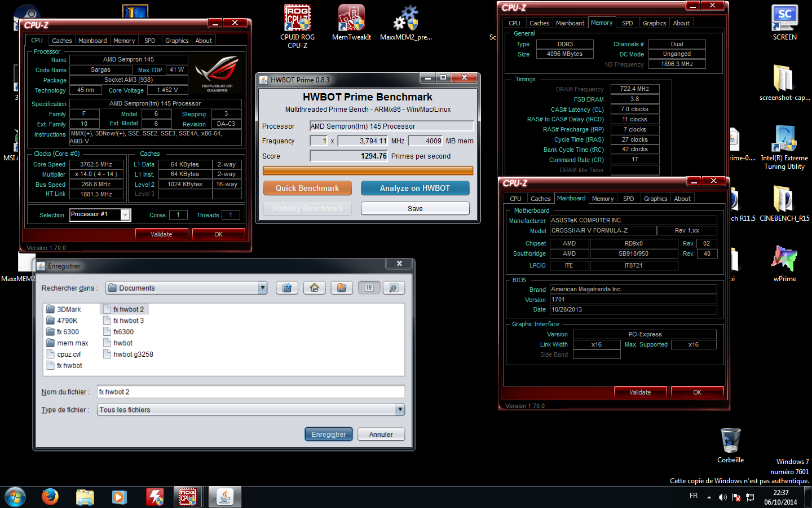Image resolution: width=812 pixels, height=508 pixels.
Task: Open Graphics tab in top-right CPU-Z window
Action: [x=654, y=23]
